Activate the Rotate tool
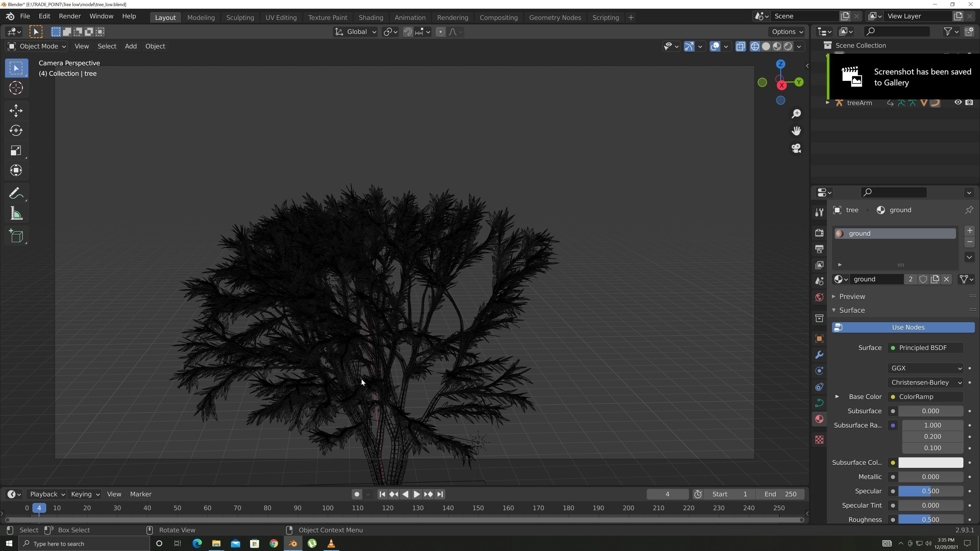 pos(16,130)
